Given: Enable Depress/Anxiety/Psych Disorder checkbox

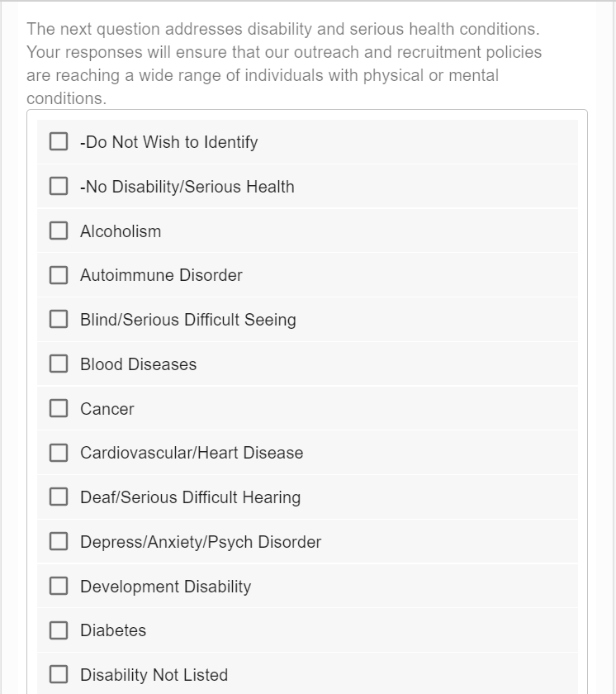Looking at the screenshot, I should (59, 542).
